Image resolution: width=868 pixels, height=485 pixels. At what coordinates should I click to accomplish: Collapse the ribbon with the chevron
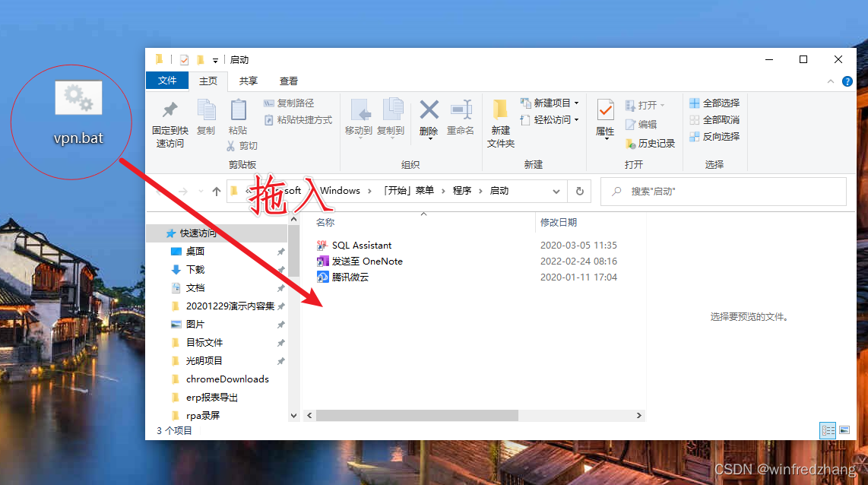point(830,81)
